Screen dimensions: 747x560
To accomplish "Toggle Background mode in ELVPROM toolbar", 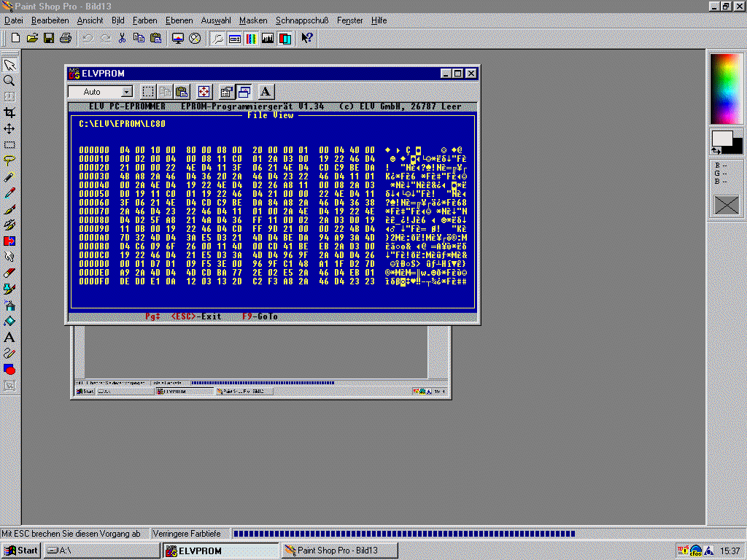I will 244,91.
